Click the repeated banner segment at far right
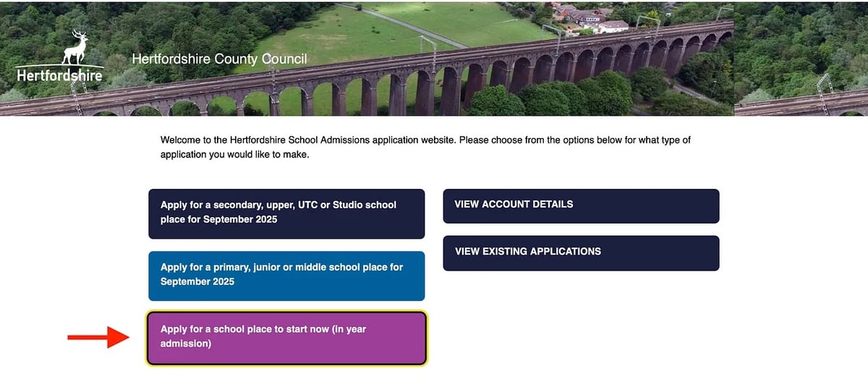This screenshot has width=868, height=382. 801,58
